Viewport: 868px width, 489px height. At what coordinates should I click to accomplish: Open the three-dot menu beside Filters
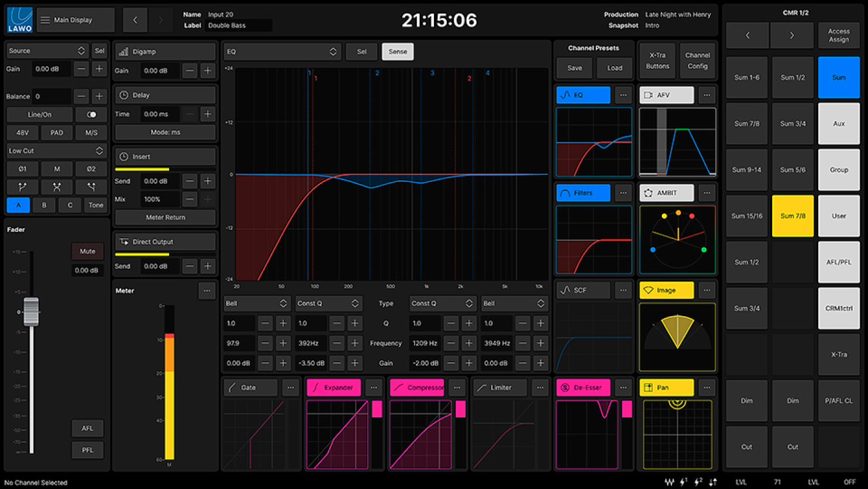(623, 194)
